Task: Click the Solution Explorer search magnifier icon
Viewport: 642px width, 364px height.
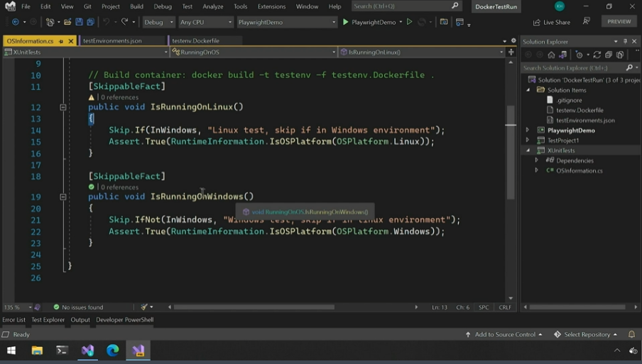Action: 629,67
